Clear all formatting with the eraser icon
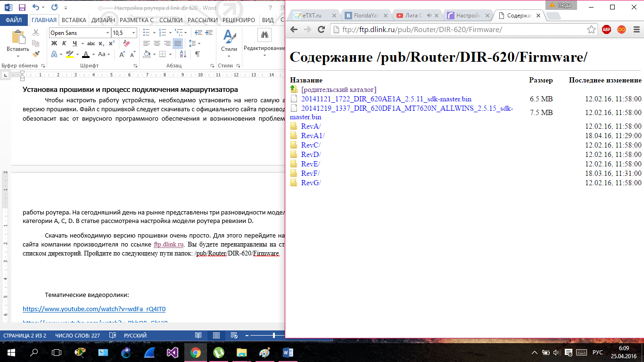This screenshot has height=362, width=644. click(x=126, y=43)
